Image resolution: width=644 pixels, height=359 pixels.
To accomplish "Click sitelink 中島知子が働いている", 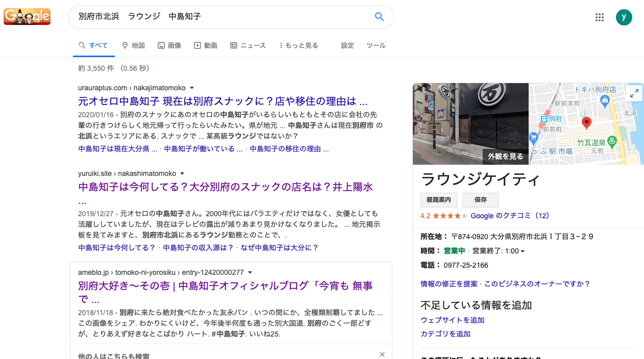I will point(203,149).
